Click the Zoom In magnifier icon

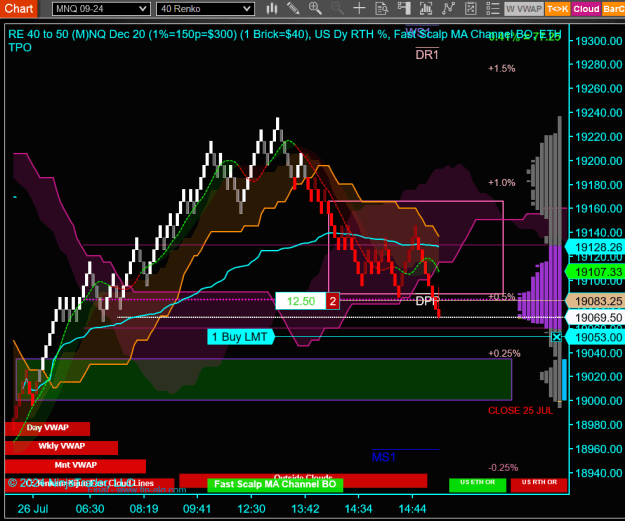point(315,8)
